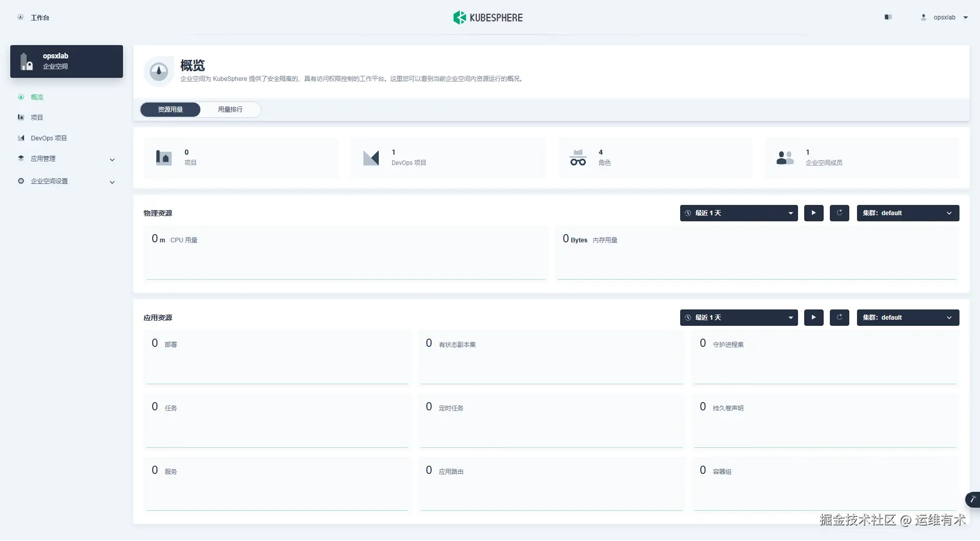
Task: Click the 守护进程集 label
Action: [728, 345]
